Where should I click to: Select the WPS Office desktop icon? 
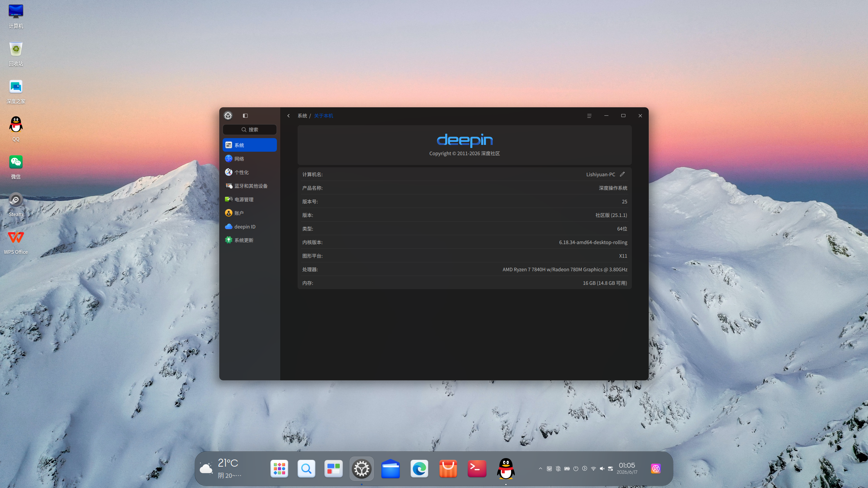pyautogui.click(x=16, y=242)
